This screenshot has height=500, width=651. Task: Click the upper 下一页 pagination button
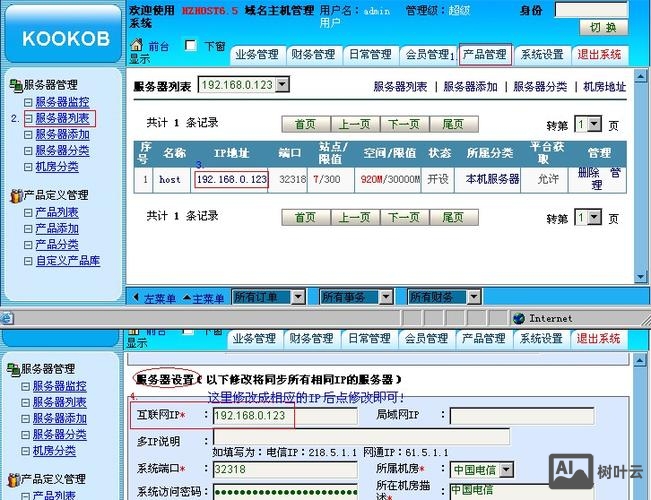[x=404, y=124]
